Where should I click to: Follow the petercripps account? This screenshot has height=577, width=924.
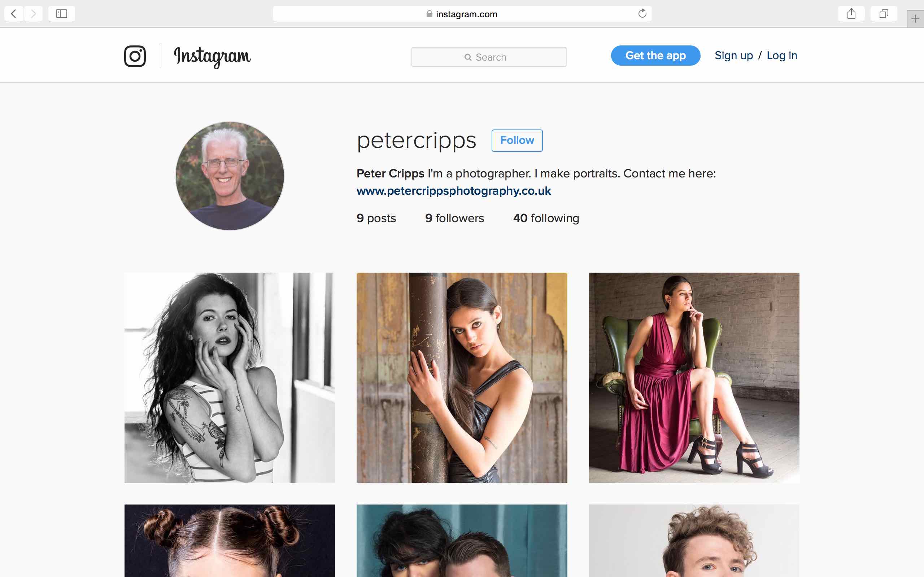click(517, 140)
